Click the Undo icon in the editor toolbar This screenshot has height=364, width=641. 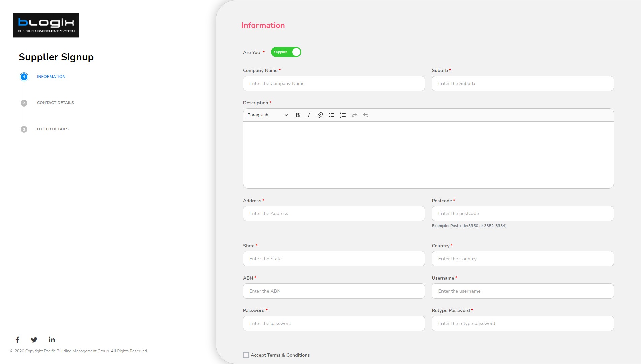point(365,115)
